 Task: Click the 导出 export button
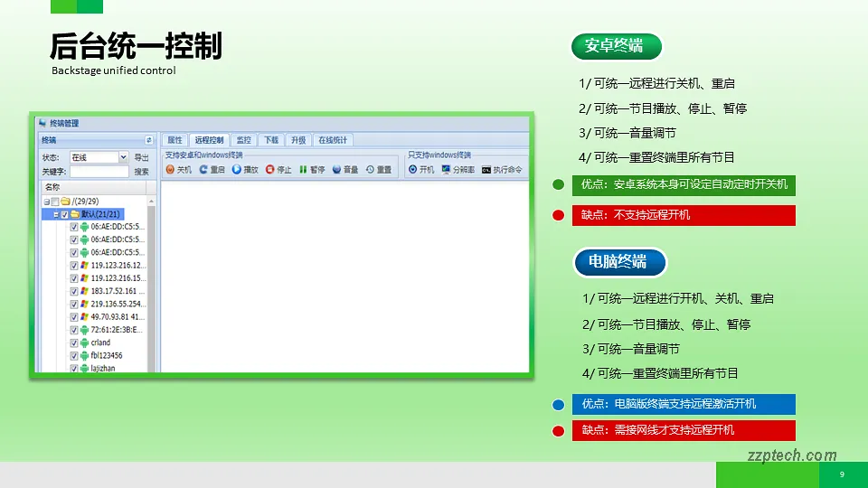pyautogui.click(x=142, y=157)
